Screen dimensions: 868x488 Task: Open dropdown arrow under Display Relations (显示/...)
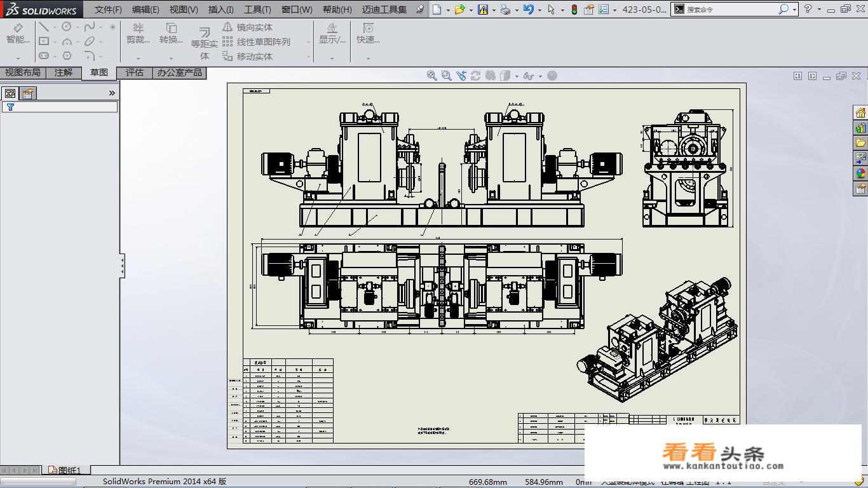point(332,58)
